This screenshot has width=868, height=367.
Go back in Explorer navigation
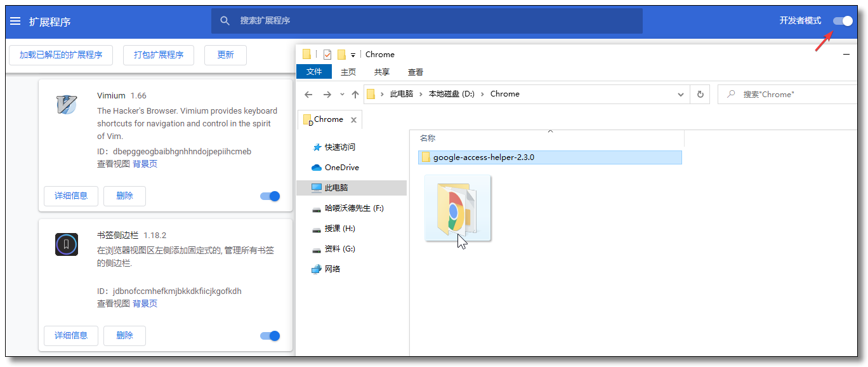[x=308, y=94]
